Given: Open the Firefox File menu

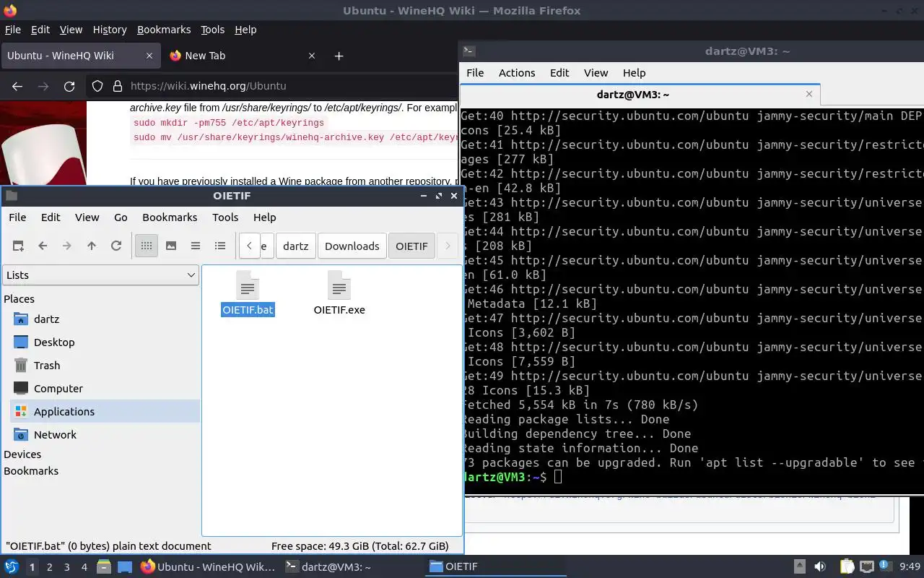Looking at the screenshot, I should pyautogui.click(x=13, y=30).
